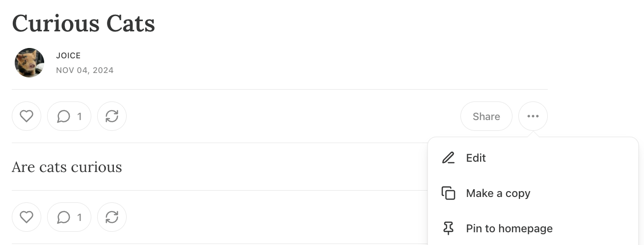
Task: Click the 'Are cats curious' body text
Action: 67,167
